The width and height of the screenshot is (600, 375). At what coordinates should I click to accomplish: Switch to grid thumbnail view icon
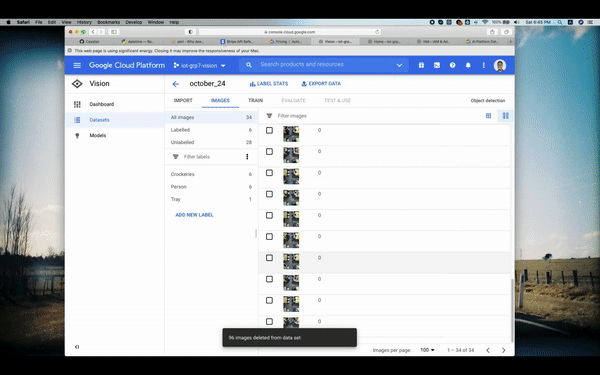[x=488, y=116]
